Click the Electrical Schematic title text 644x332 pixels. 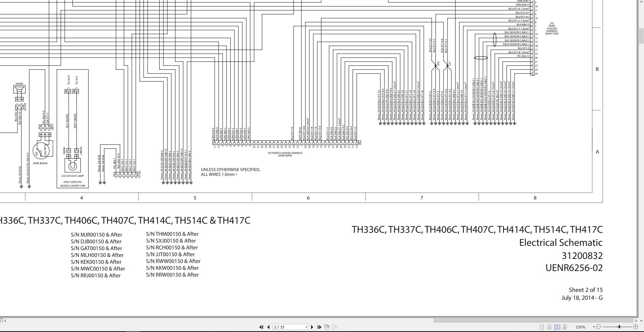[561, 243]
